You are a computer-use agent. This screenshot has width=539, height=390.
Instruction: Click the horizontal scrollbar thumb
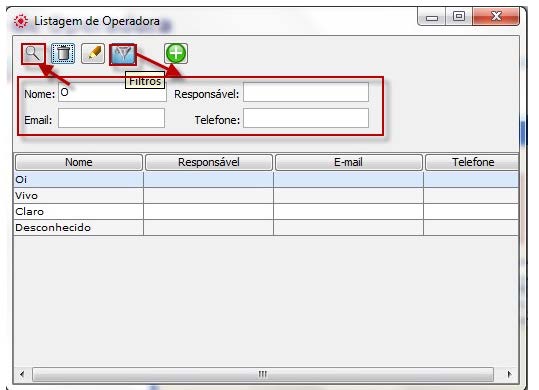tap(263, 374)
